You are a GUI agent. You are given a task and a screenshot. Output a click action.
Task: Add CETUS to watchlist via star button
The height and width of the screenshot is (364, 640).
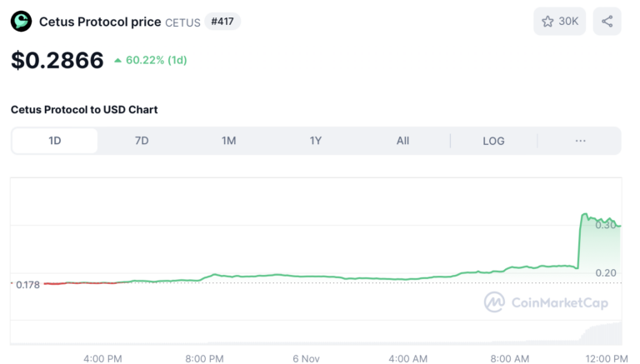[x=560, y=22]
